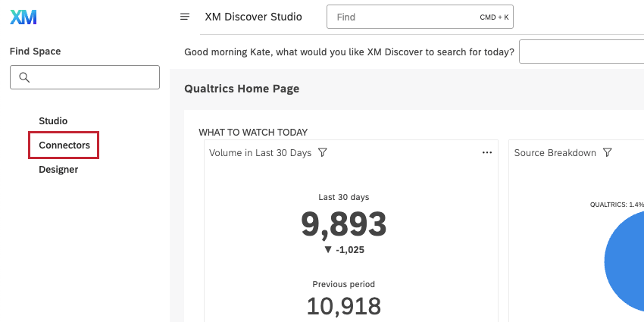Click the previous period value 10,918
This screenshot has height=322, width=644.
click(344, 306)
